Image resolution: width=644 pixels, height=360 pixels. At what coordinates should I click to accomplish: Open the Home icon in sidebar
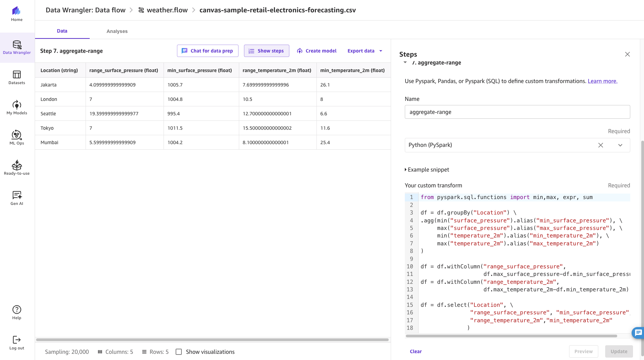tap(16, 14)
